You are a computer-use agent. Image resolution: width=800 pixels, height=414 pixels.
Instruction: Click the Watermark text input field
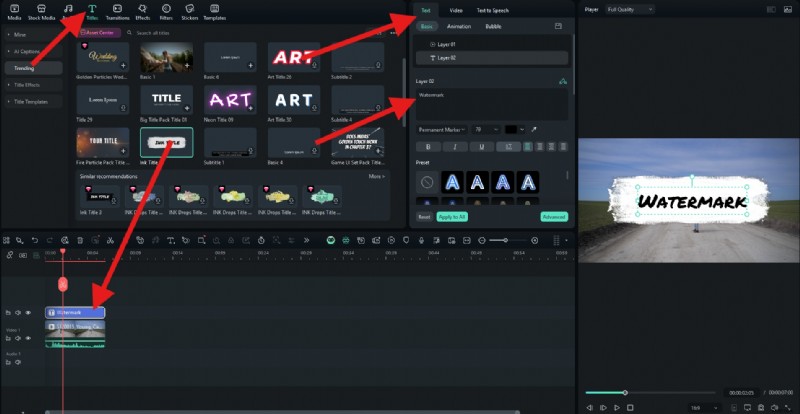click(x=492, y=105)
